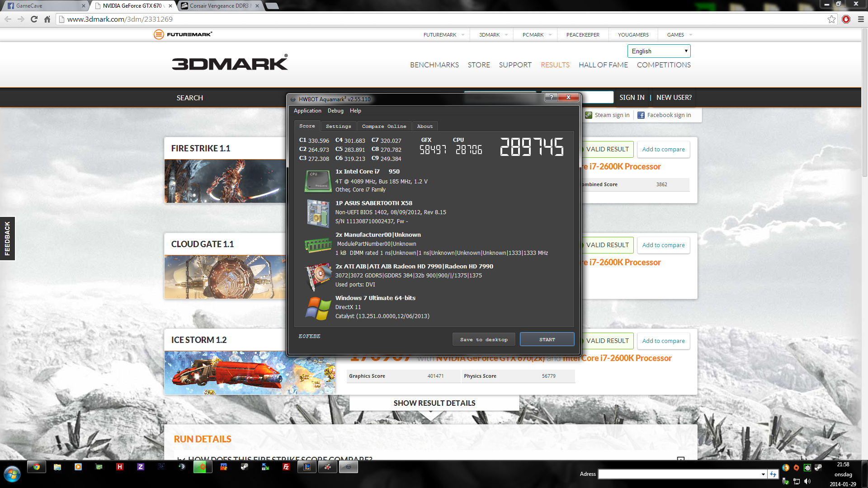
Task: Click Facebook sign in
Action: tap(664, 115)
